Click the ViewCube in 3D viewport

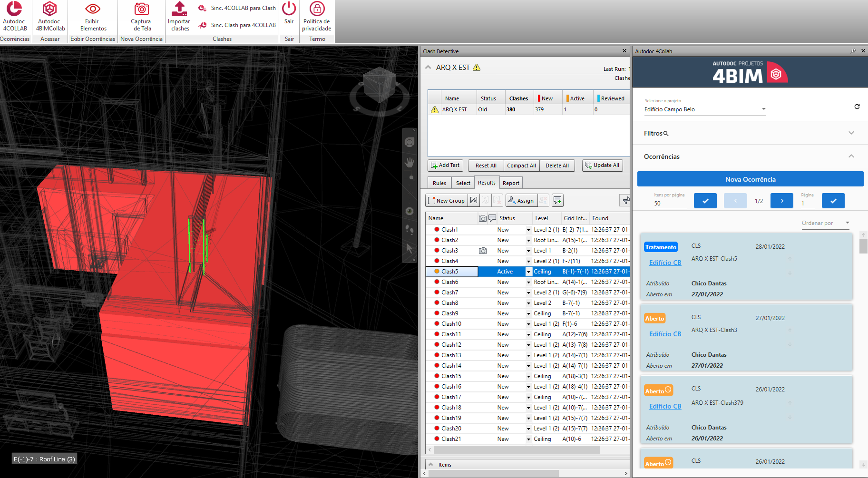379,86
